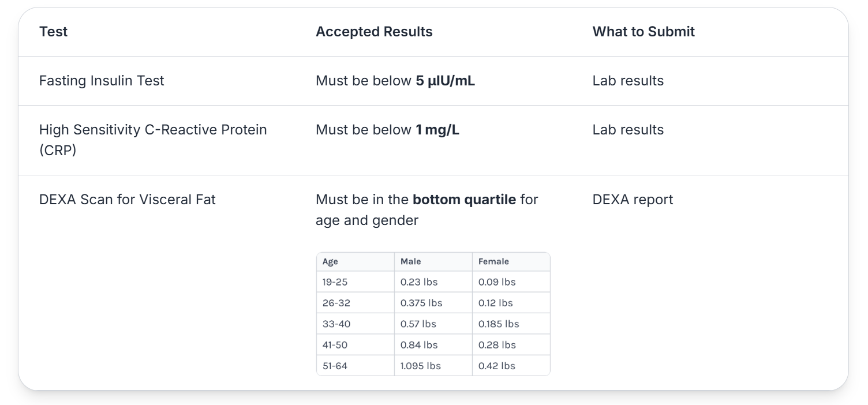
Task: Click the DEXA report cell
Action: (x=633, y=200)
